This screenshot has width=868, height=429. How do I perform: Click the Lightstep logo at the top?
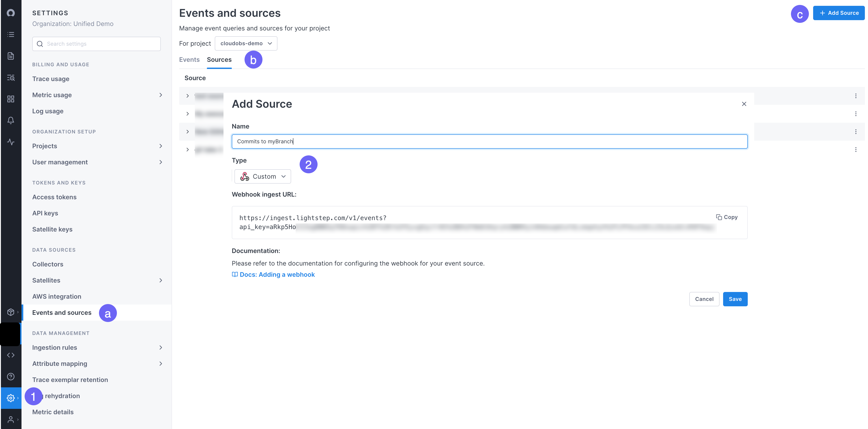coord(11,13)
